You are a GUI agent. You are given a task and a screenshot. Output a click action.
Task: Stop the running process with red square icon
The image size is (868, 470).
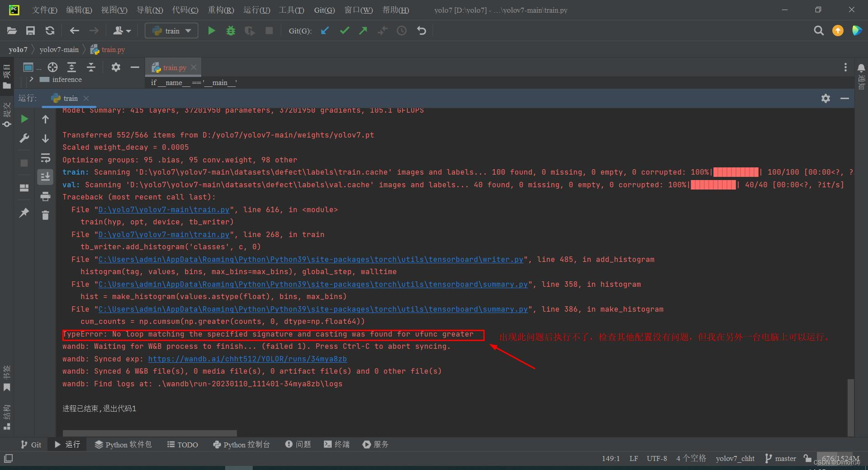click(269, 30)
